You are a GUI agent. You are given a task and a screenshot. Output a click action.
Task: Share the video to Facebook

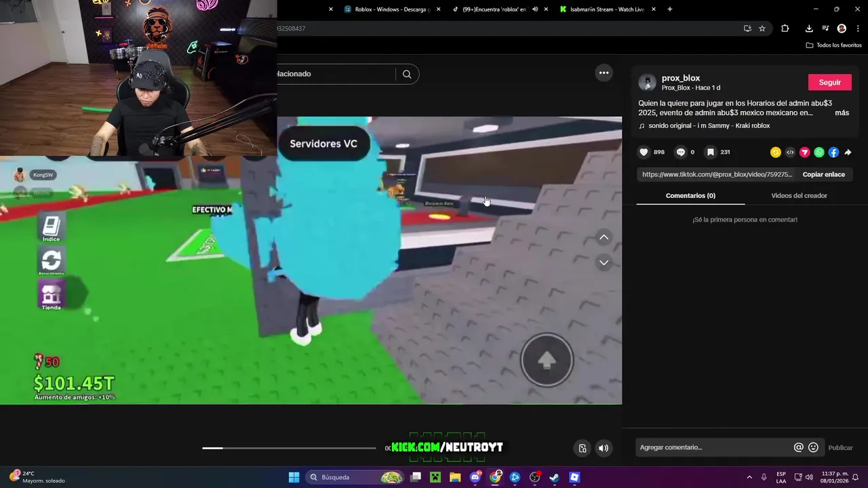[x=833, y=152]
